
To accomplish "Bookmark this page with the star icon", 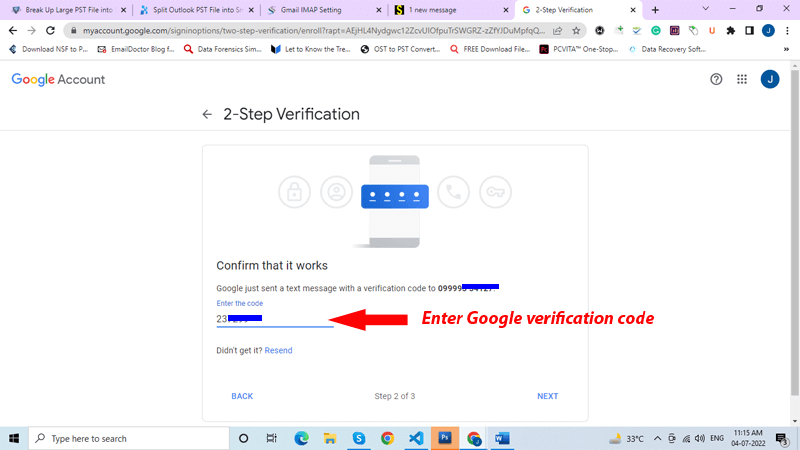I will coord(576,31).
